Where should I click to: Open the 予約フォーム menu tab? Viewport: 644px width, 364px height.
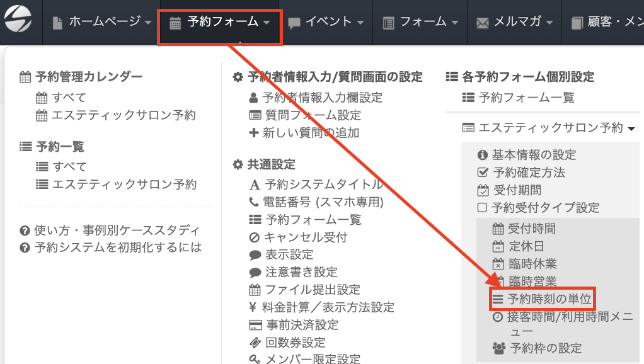pyautogui.click(x=221, y=22)
